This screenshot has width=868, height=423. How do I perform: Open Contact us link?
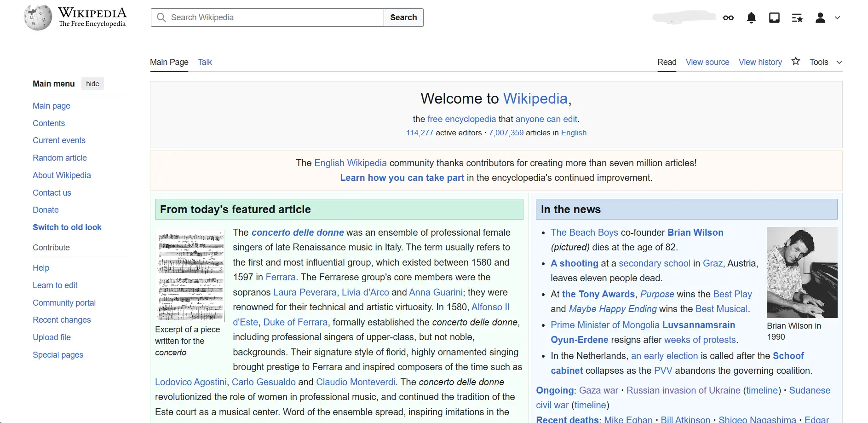(52, 193)
